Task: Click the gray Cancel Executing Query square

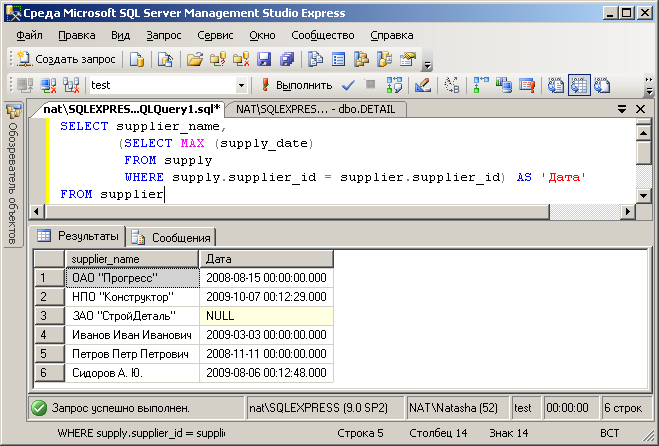Action: 370,84
